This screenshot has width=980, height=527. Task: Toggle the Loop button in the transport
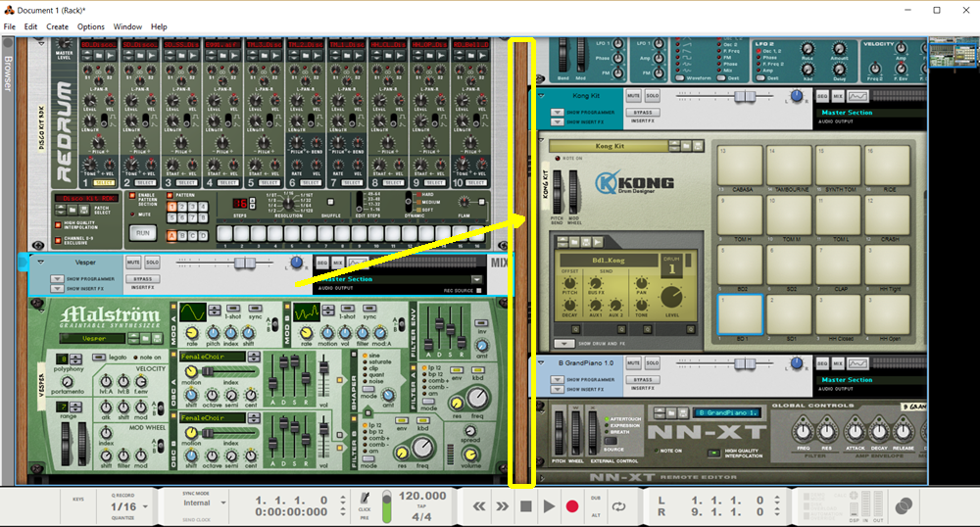618,506
